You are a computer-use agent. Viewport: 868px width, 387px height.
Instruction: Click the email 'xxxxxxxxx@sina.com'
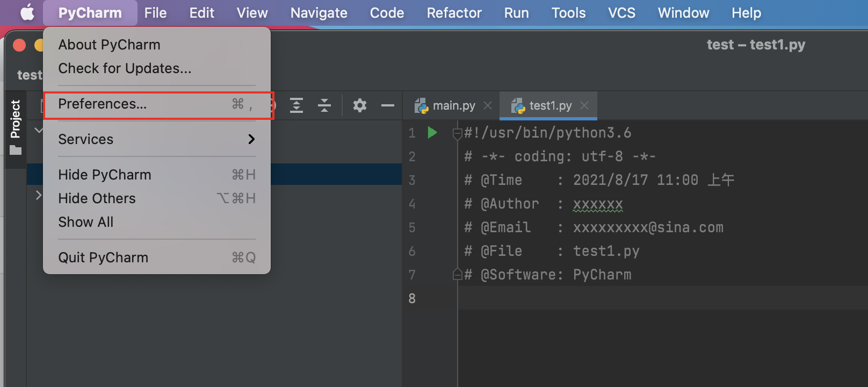coord(648,227)
